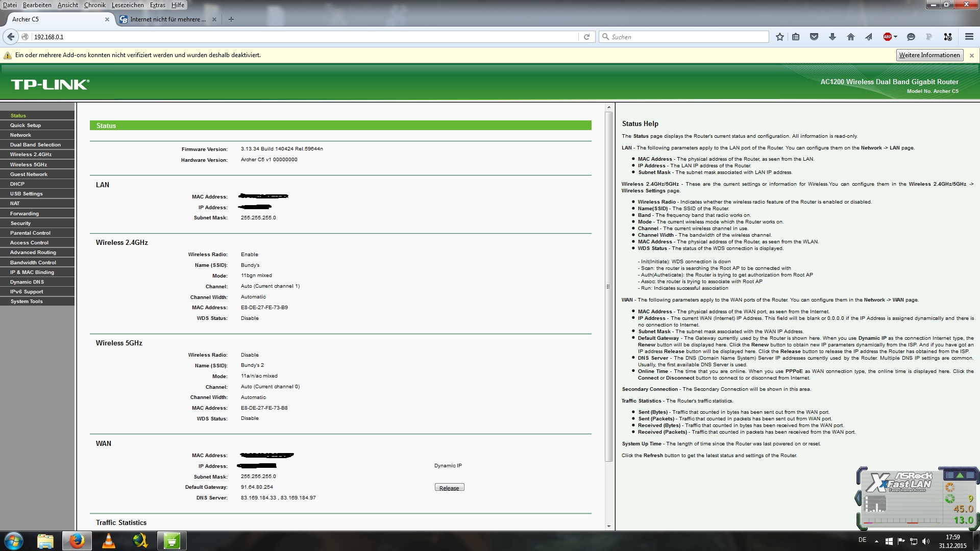This screenshot has width=980, height=551.
Task: Open the Lesezeichen menu
Action: [128, 5]
